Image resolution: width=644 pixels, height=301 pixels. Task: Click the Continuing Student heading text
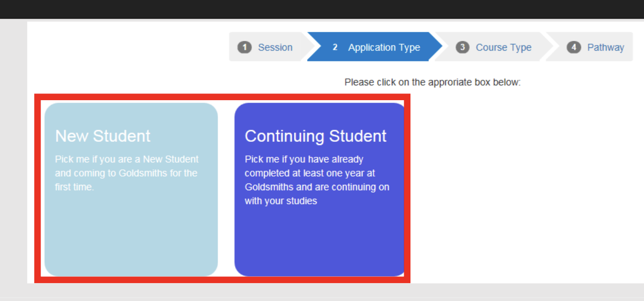click(316, 136)
